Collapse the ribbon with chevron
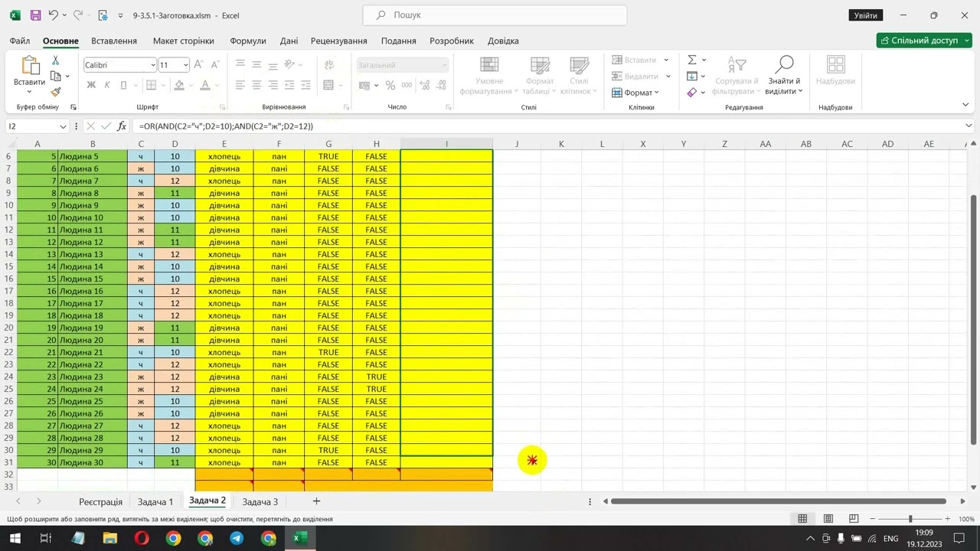Screen dimensions: 980x551 (x=966, y=105)
